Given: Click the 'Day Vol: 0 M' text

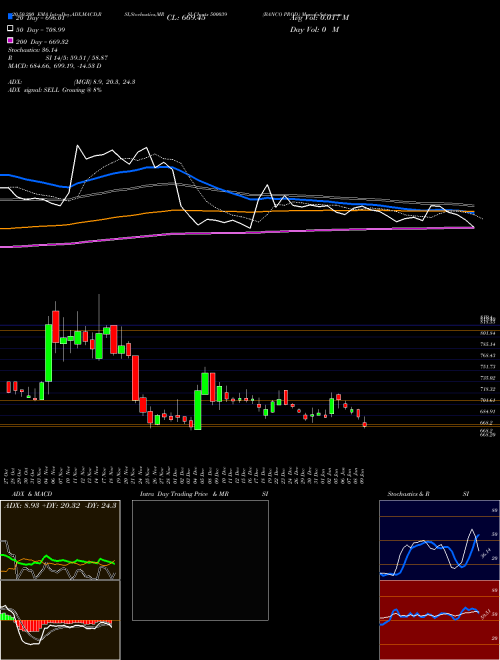Looking at the screenshot, I should (x=314, y=29).
